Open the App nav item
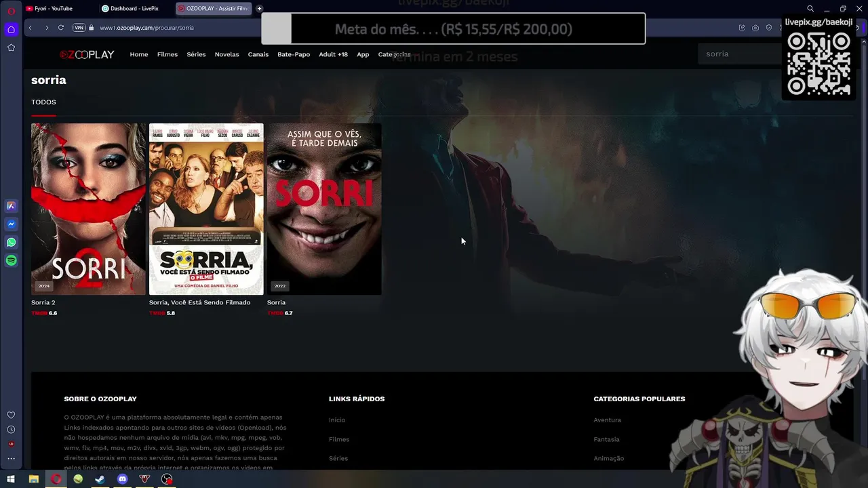This screenshot has width=868, height=488. pos(363,54)
